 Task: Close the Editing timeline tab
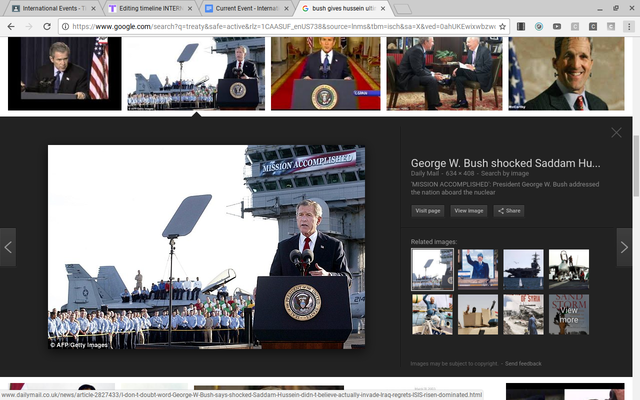(190, 9)
